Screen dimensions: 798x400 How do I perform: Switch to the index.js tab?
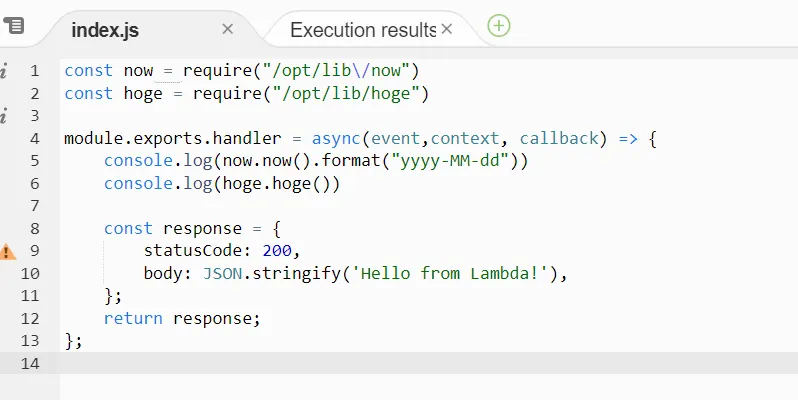click(105, 30)
